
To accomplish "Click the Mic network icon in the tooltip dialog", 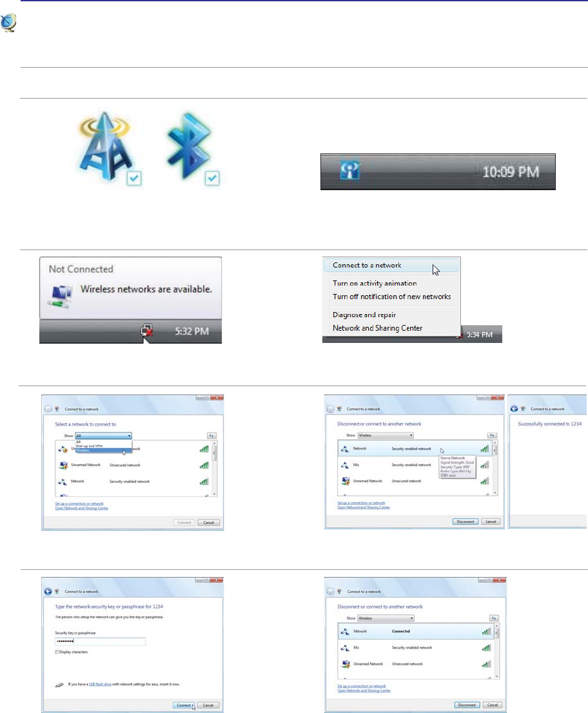I will 345,465.
